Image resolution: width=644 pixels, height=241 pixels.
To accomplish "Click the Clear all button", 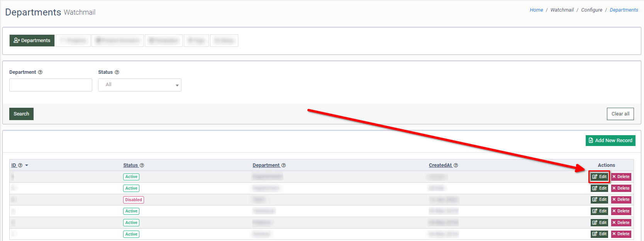I will pyautogui.click(x=620, y=114).
